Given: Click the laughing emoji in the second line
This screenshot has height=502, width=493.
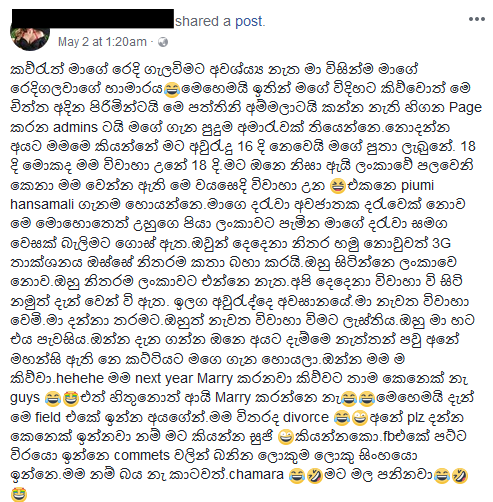Looking at the screenshot, I should pos(172,89).
